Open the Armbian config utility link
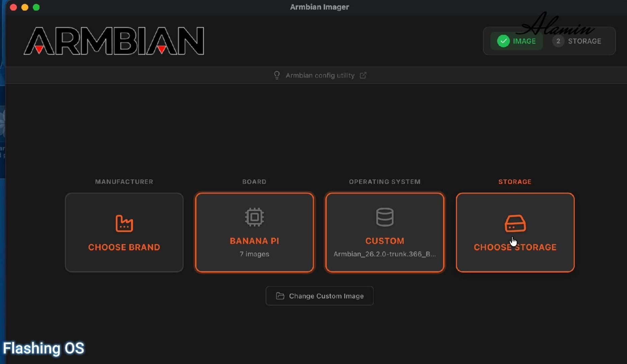The width and height of the screenshot is (627, 364). pos(320,75)
